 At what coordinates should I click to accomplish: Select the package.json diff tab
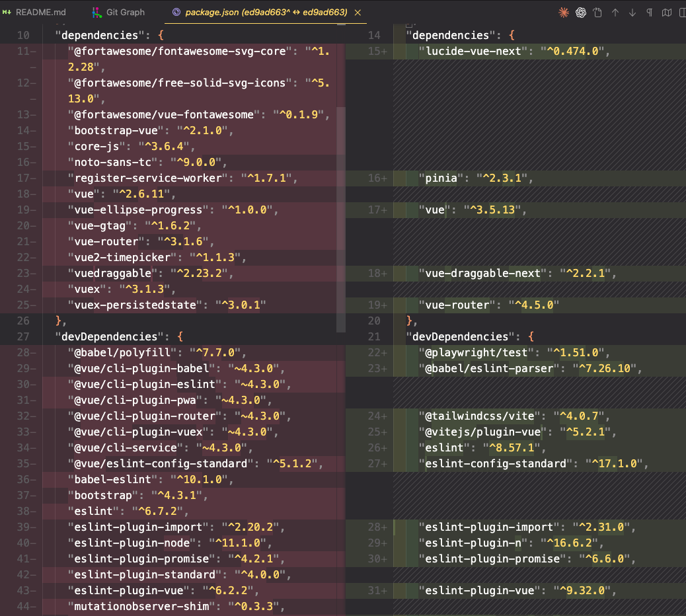pos(266,13)
